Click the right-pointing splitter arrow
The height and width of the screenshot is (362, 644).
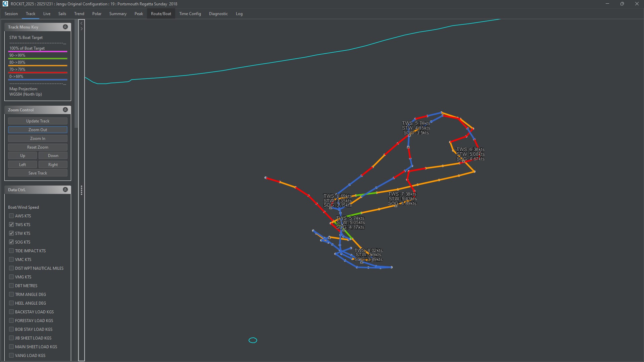pos(82,29)
